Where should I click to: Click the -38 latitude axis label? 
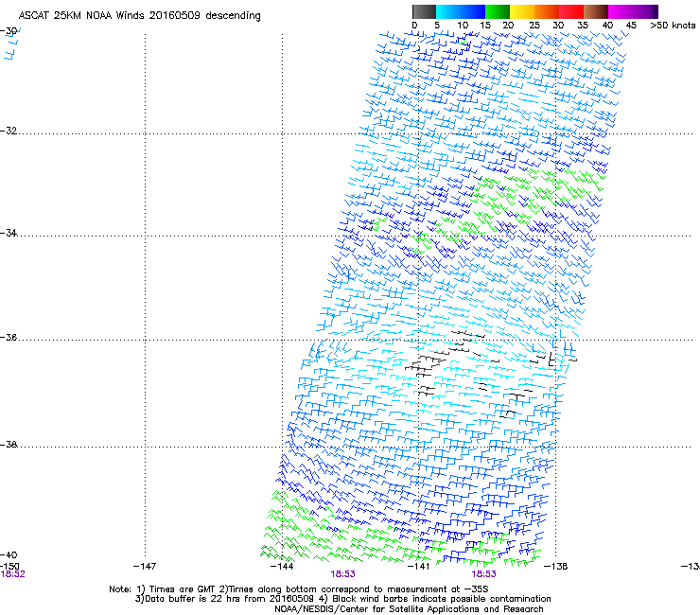click(x=9, y=445)
